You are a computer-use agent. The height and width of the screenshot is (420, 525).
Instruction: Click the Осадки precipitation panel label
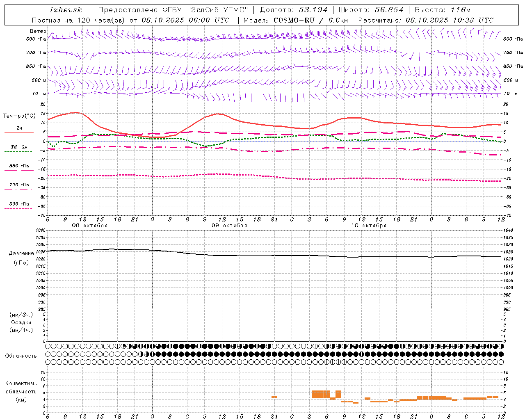pos(21,322)
